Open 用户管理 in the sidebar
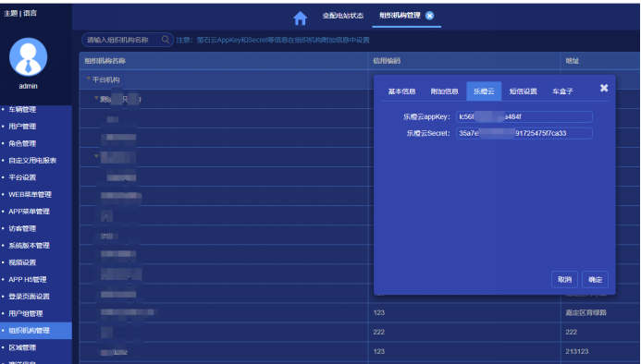The width and height of the screenshot is (641, 364). [x=22, y=127]
